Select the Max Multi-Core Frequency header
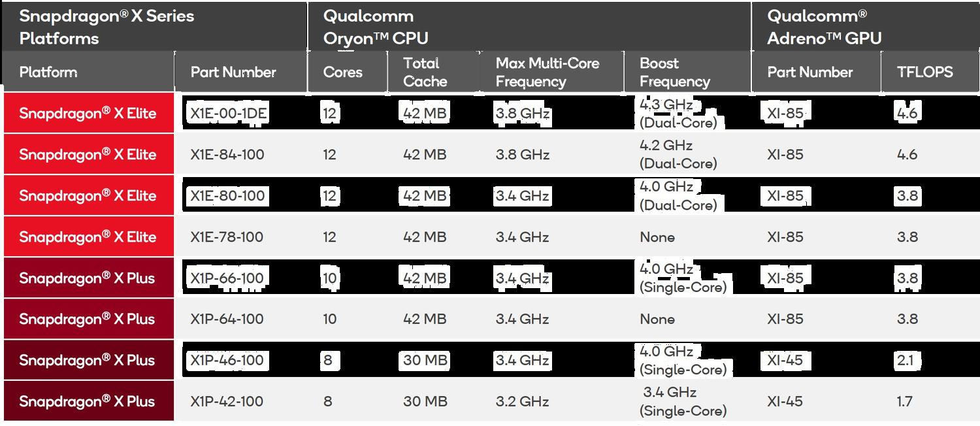Viewport: 980px width, 426px height. tap(547, 73)
